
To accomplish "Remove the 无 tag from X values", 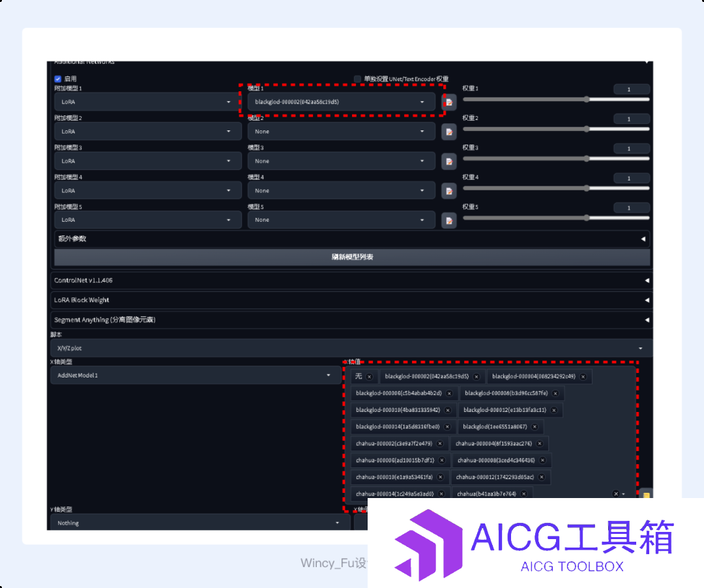I will [x=369, y=377].
